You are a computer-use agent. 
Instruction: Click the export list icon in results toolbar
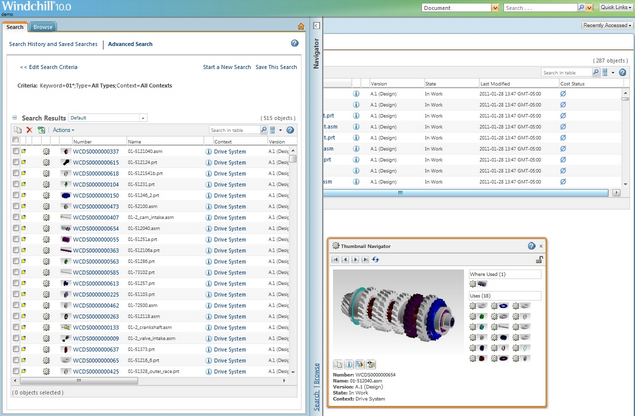[40, 130]
